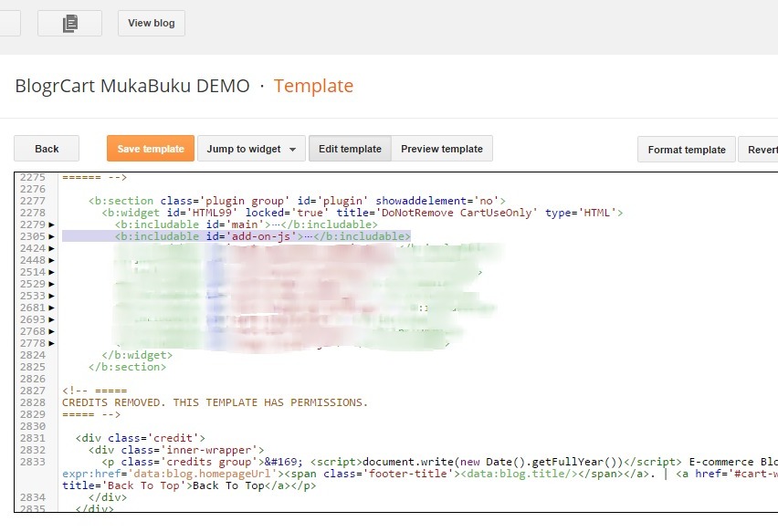The width and height of the screenshot is (778, 532).
Task: Save the template changes
Action: 151,149
